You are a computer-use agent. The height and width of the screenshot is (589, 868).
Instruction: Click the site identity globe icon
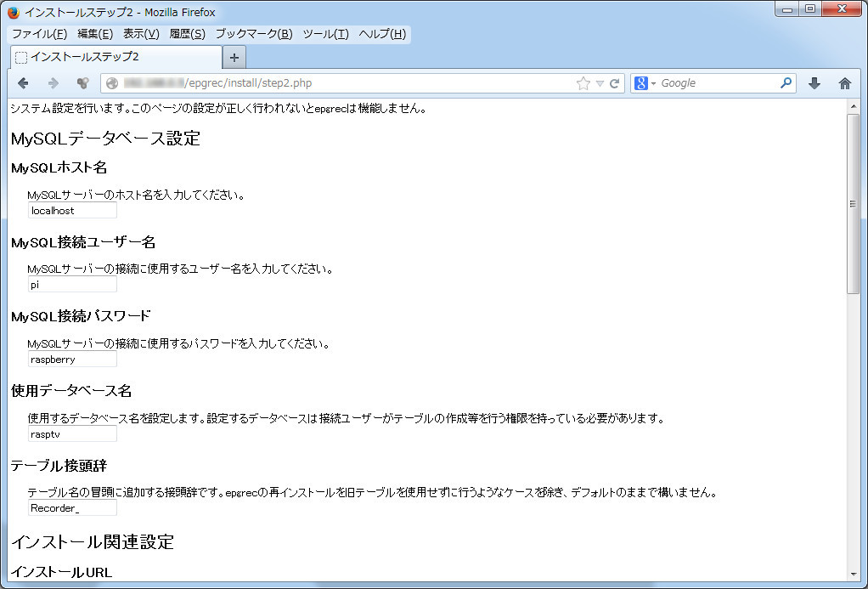[x=112, y=83]
